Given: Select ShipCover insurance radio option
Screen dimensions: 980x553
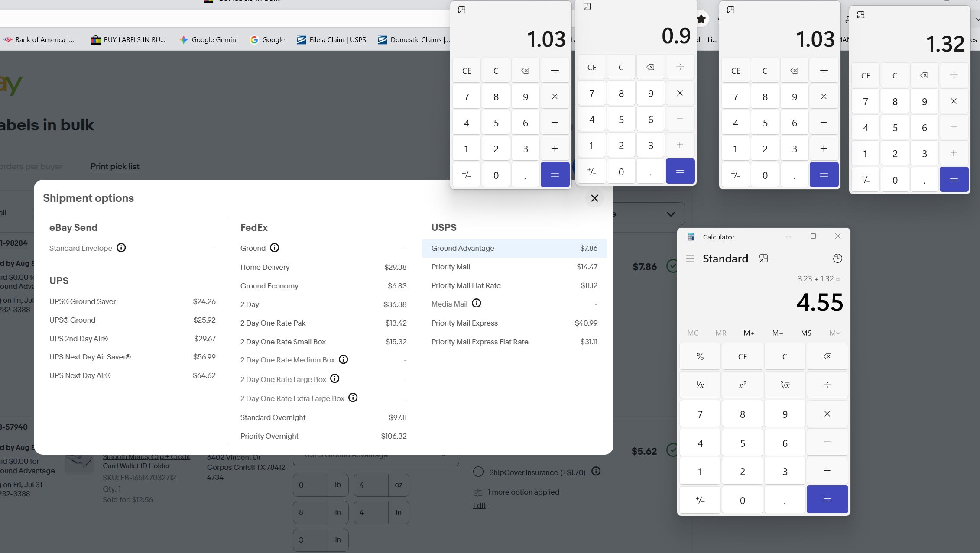Looking at the screenshot, I should pyautogui.click(x=478, y=472).
